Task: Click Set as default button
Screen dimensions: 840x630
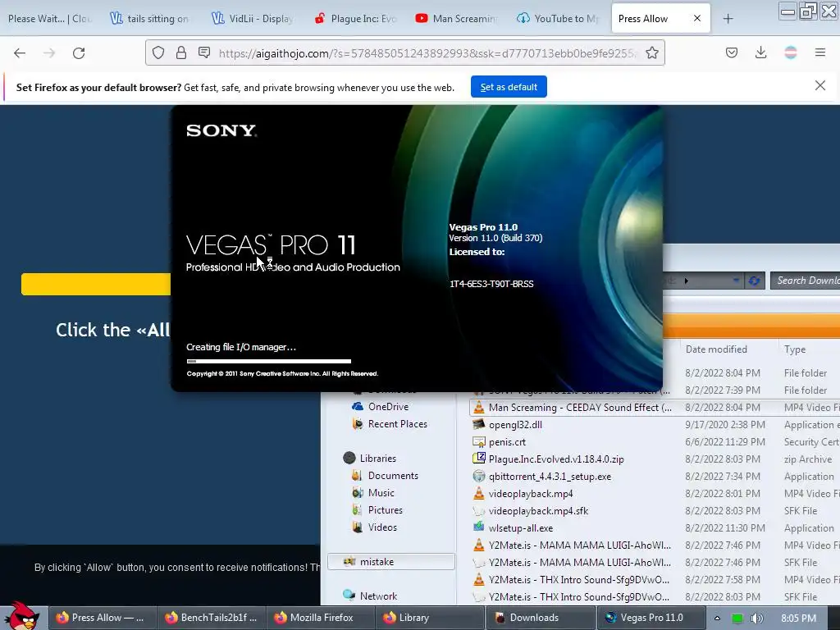Action: pyautogui.click(x=509, y=87)
